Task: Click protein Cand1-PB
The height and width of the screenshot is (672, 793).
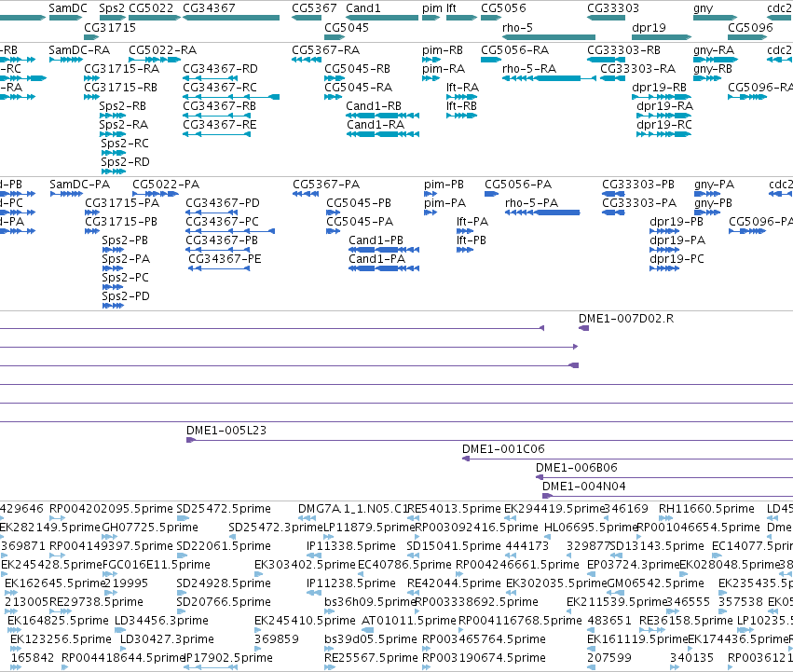Action: tap(376, 240)
